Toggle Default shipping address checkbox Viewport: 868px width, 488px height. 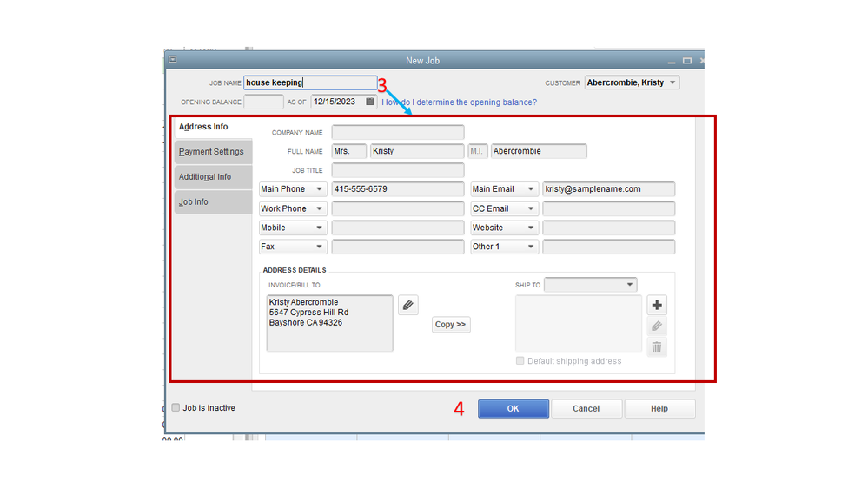click(520, 360)
